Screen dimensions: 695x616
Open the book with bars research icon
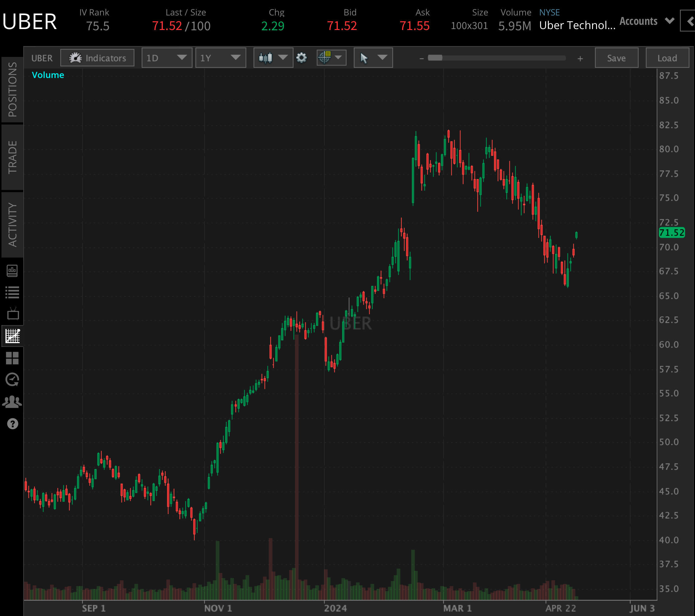13,271
